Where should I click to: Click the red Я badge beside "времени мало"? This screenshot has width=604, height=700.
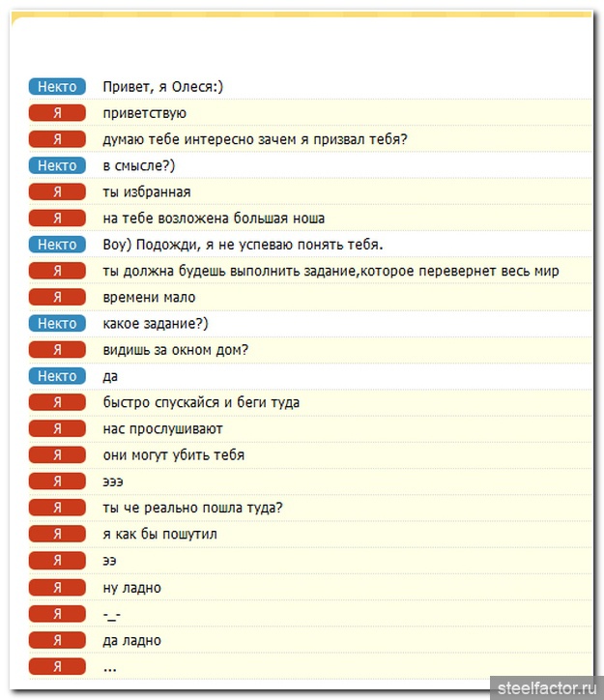pyautogui.click(x=57, y=298)
